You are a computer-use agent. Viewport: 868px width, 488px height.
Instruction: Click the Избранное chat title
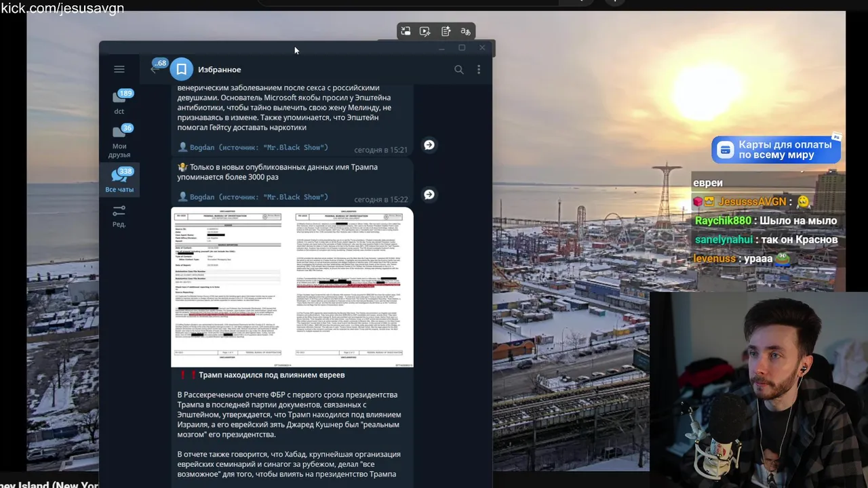(219, 69)
